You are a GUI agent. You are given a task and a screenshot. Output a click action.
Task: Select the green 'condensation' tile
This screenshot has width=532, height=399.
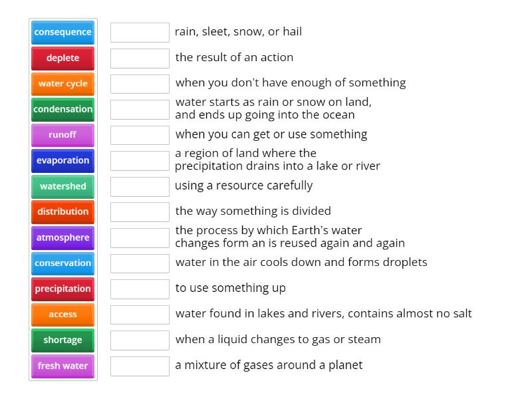point(63,109)
